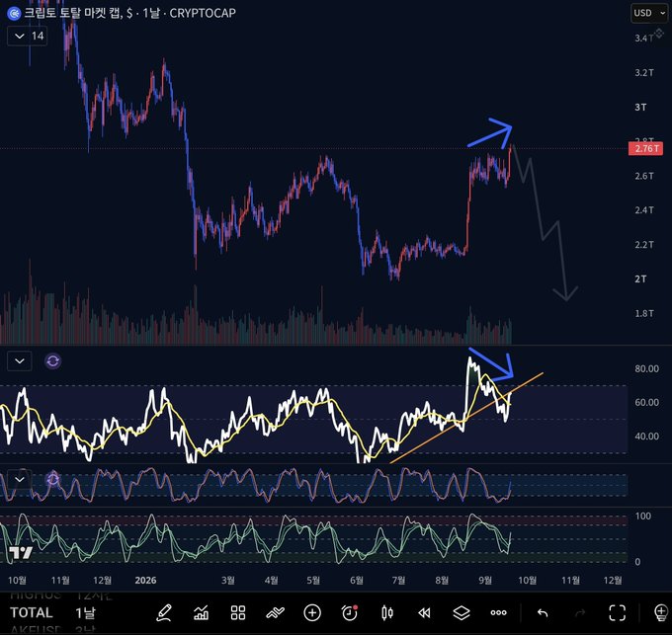Select the pencil drawing tool

click(x=164, y=613)
